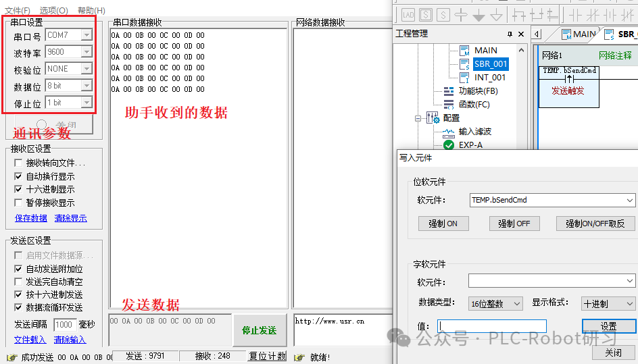Click the 文件载入 link

click(x=30, y=339)
